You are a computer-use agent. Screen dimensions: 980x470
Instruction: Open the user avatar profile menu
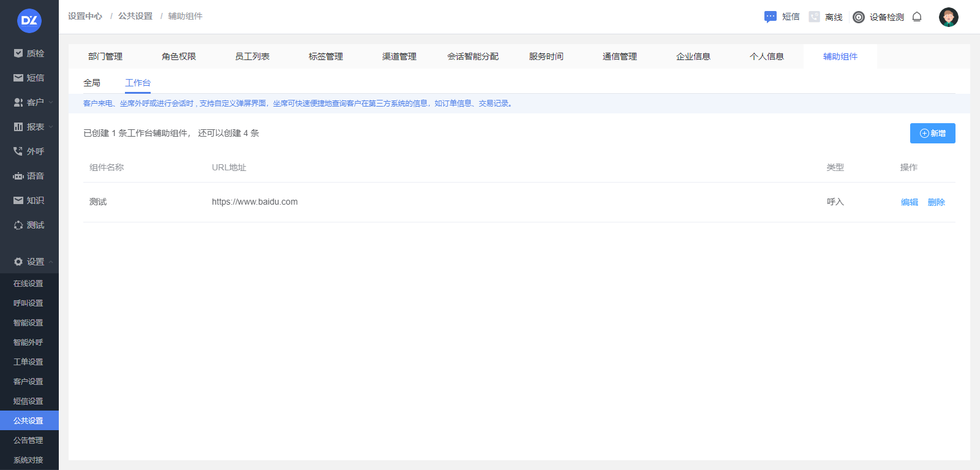(948, 17)
